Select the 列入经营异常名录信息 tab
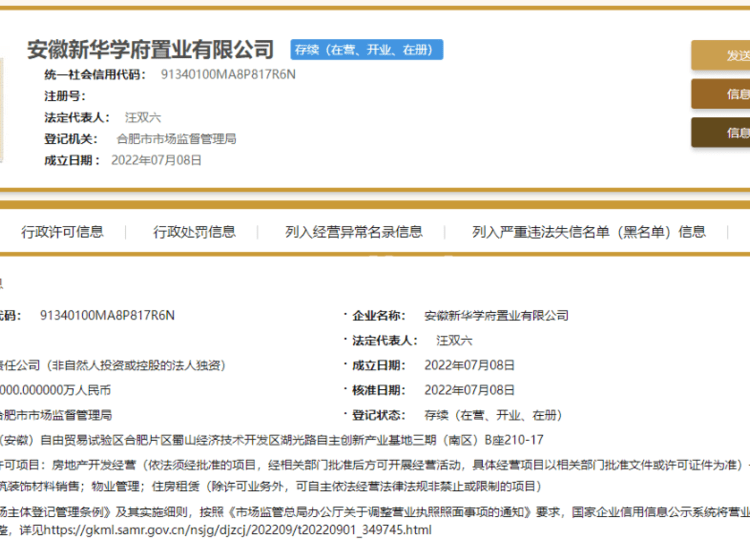Viewport: 750px width, 560px height. pos(353,232)
